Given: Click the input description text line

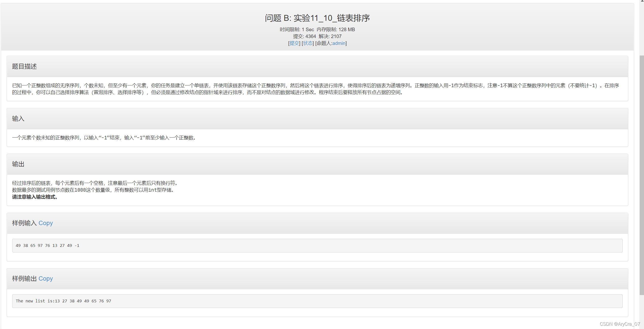Looking at the screenshot, I should (x=104, y=138).
